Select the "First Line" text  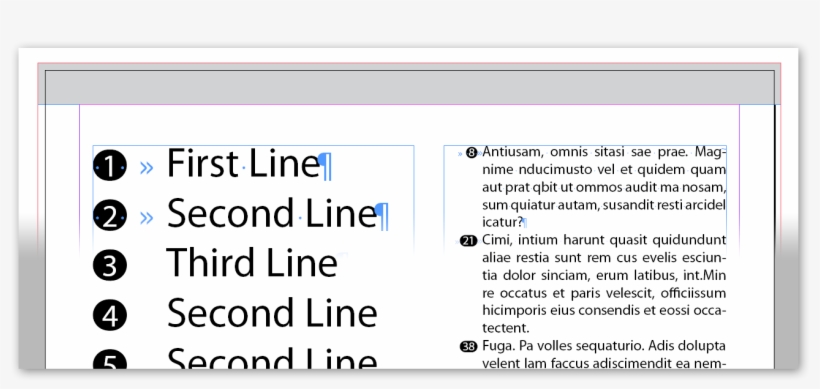(243, 163)
